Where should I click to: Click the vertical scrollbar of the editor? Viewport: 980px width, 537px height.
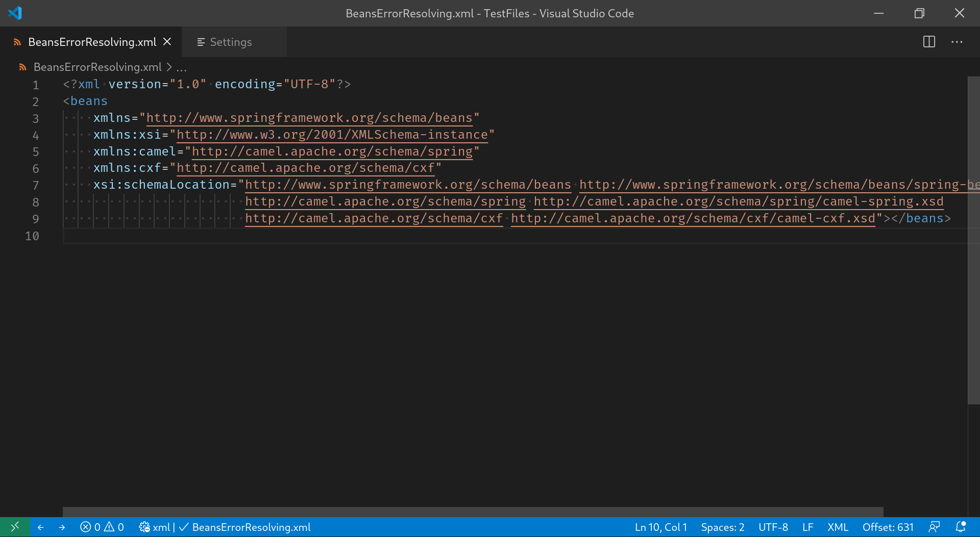click(973, 241)
